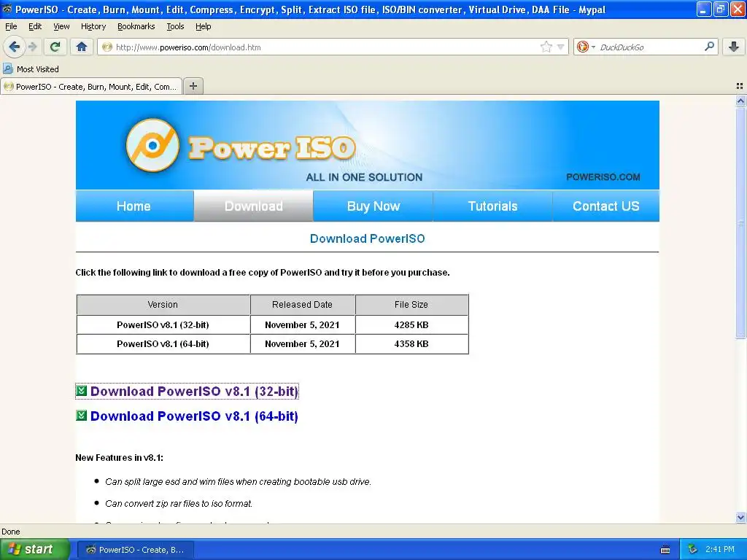
Task: Click the search magnifier icon
Action: coord(709,46)
